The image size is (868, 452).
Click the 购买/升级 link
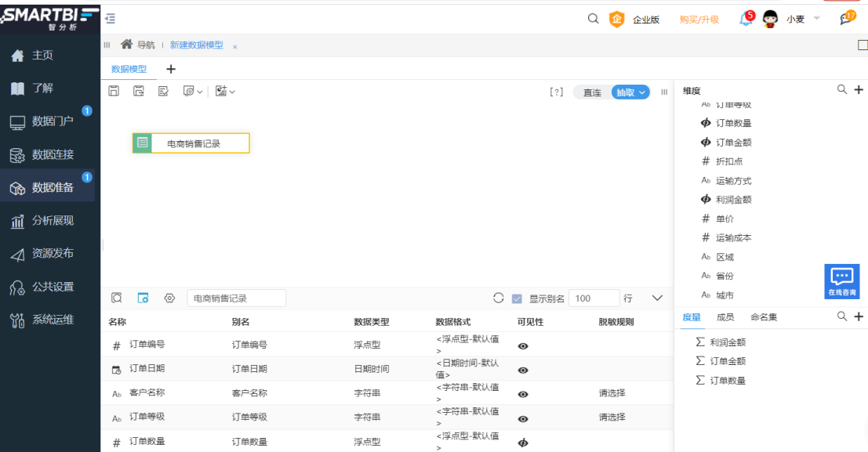coord(699,20)
